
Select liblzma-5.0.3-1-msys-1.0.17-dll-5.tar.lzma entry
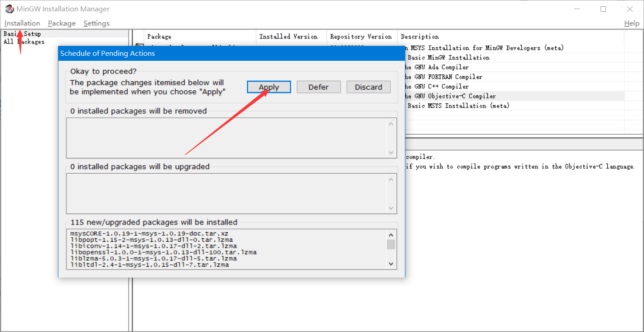pos(153,259)
